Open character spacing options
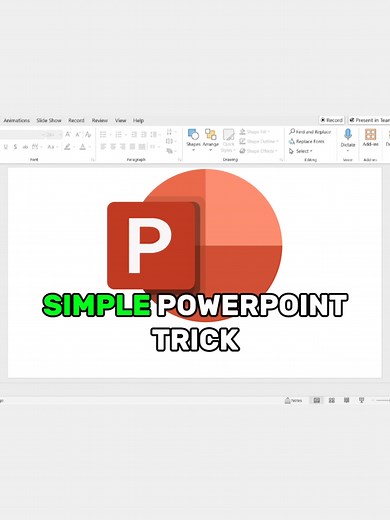 pyautogui.click(x=36, y=147)
